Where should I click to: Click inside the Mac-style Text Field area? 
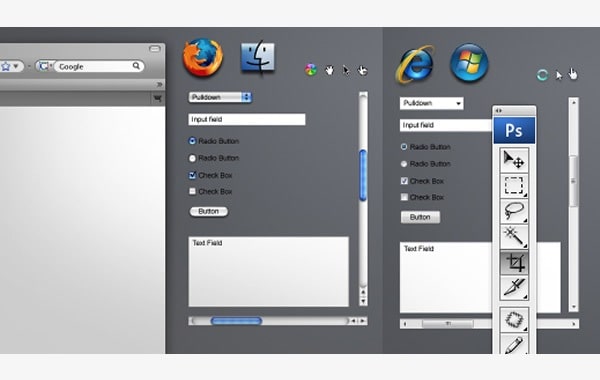pos(268,272)
